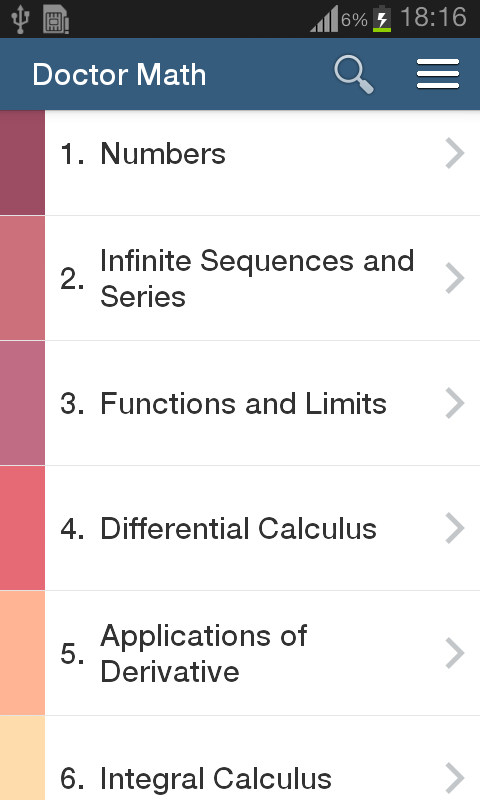Tap the USB status bar icon
The height and width of the screenshot is (800, 480).
tap(20, 19)
